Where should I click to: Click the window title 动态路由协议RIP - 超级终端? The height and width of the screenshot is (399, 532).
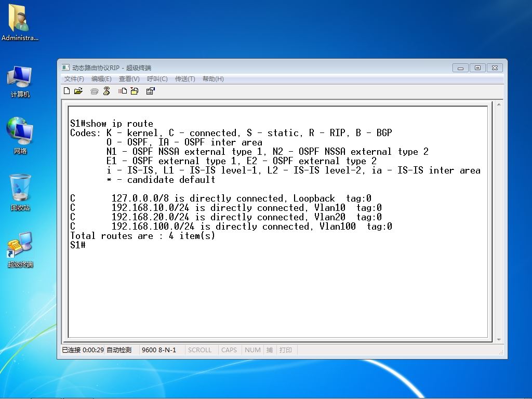coord(112,68)
